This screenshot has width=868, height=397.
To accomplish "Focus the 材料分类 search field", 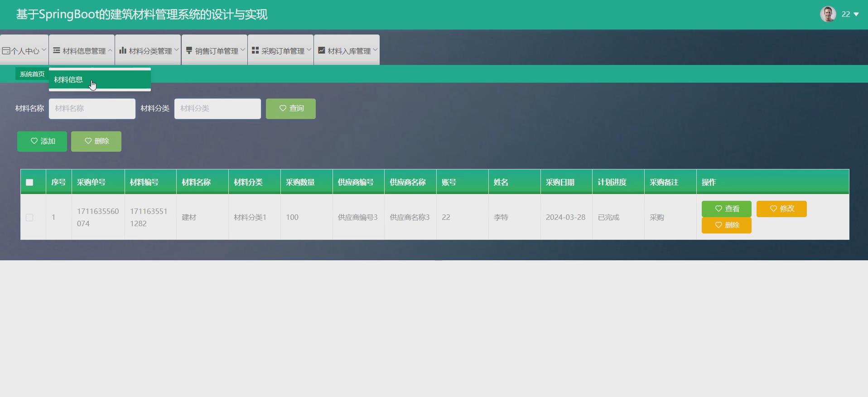I will click(217, 109).
